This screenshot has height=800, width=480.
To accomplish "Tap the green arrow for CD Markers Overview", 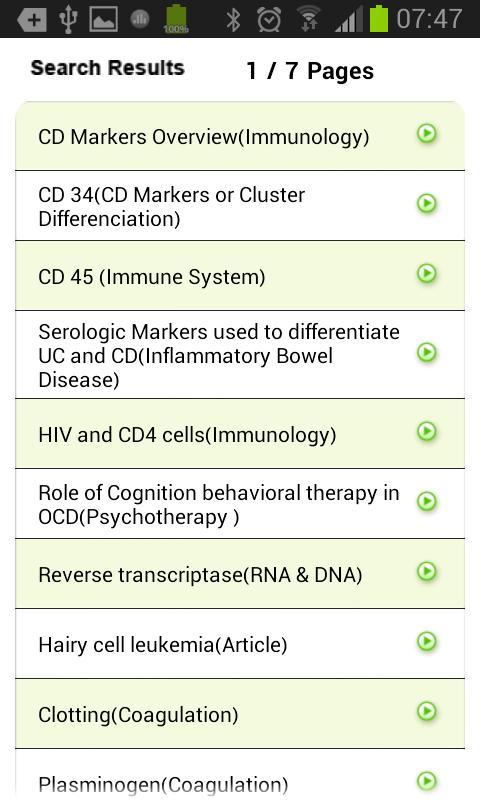I will click(426, 134).
